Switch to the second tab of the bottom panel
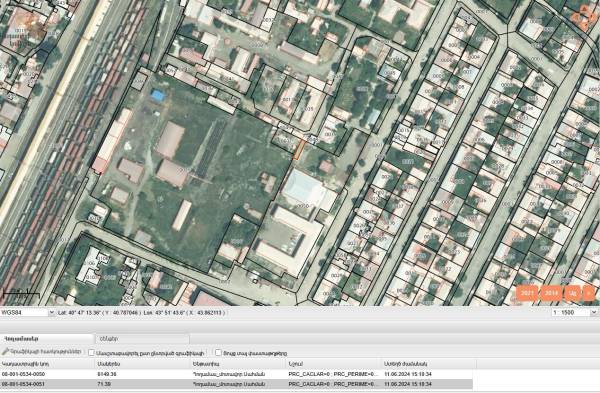This screenshot has width=600, height=393. tap(142, 339)
